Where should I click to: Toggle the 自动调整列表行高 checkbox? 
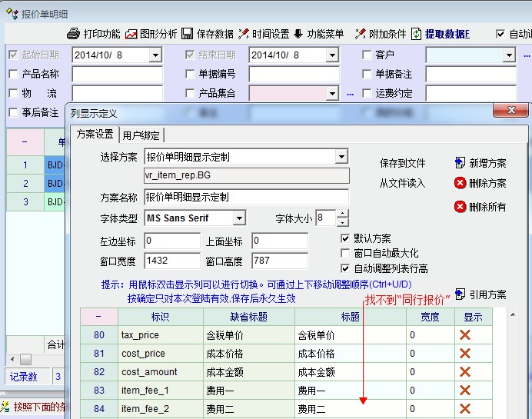tap(345, 268)
